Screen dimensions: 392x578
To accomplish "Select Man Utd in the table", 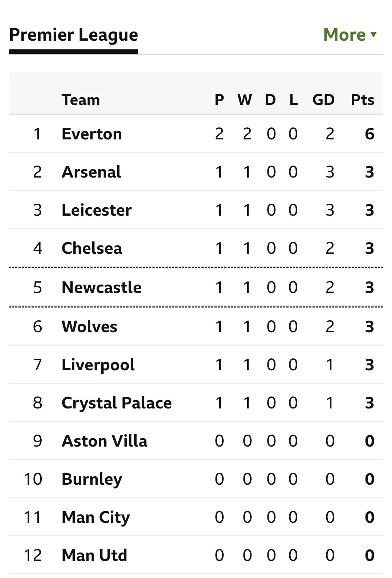I will click(x=94, y=555).
